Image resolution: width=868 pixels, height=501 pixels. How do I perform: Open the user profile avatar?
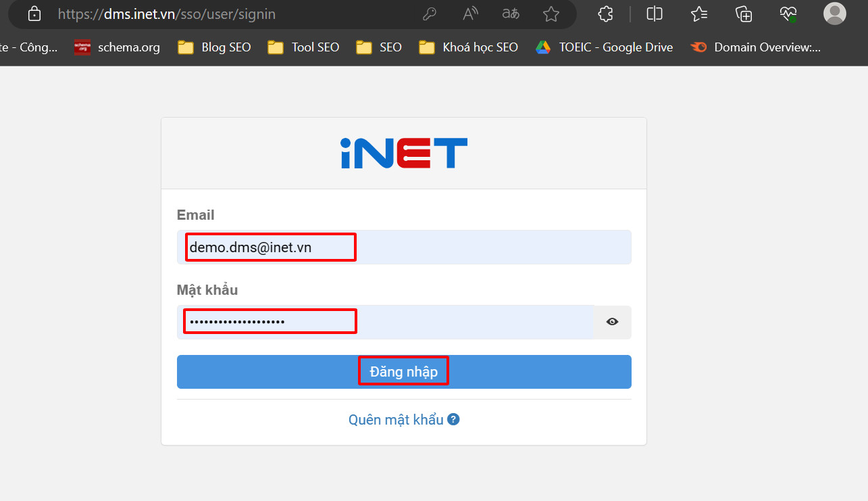pos(835,14)
